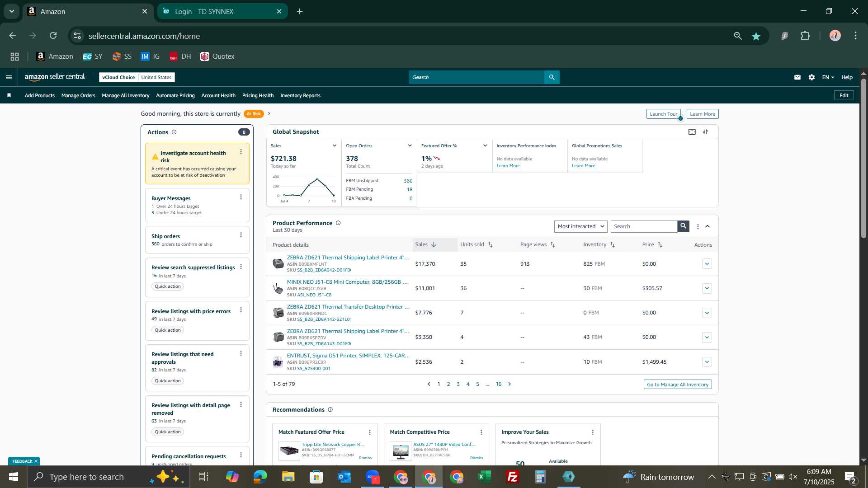Screen dimensions: 868x488
Task: Expand the Featured Offer % dropdown
Action: pos(485,145)
